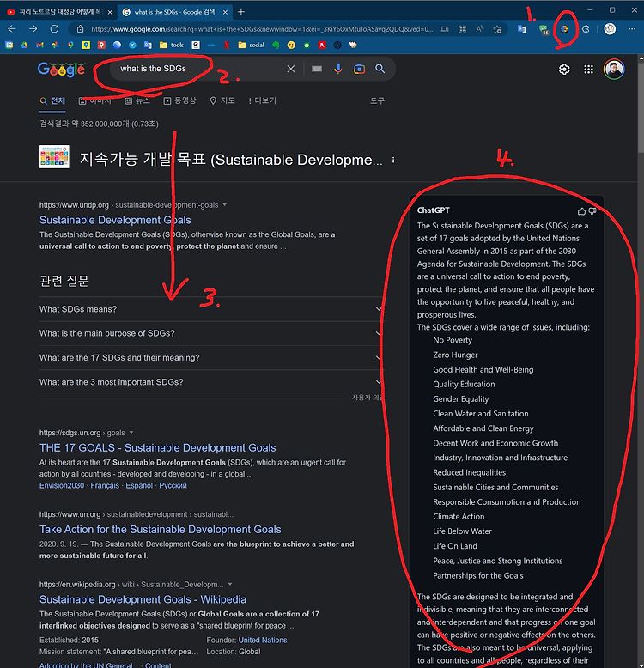The image size is (644, 668).
Task: Open Gmail bookmark
Action: click(39, 45)
